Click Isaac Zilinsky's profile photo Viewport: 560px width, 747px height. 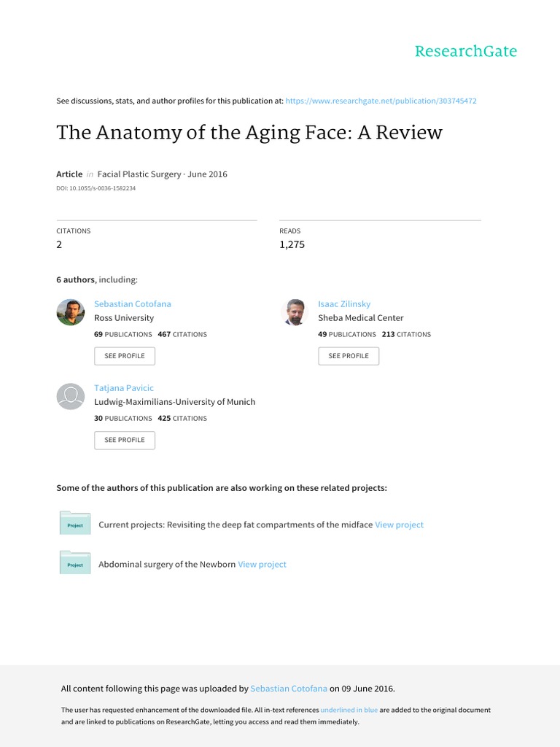click(295, 311)
